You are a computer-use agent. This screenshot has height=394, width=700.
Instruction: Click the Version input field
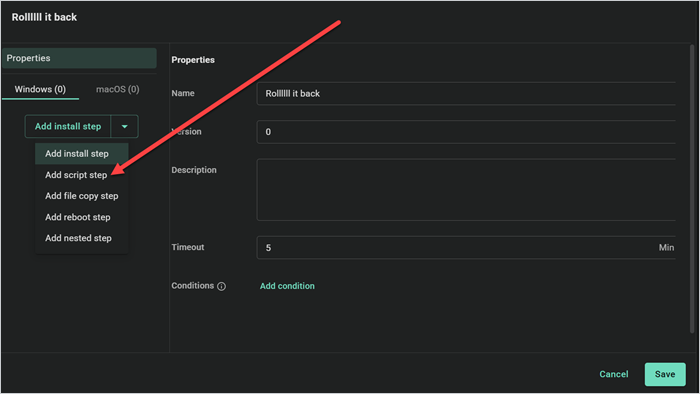coord(466,132)
